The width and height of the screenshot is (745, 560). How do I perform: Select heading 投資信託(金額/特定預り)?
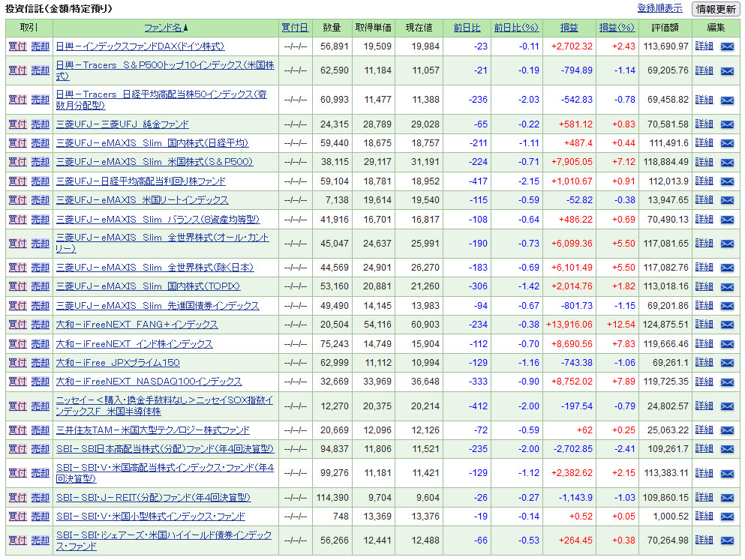coord(59,8)
